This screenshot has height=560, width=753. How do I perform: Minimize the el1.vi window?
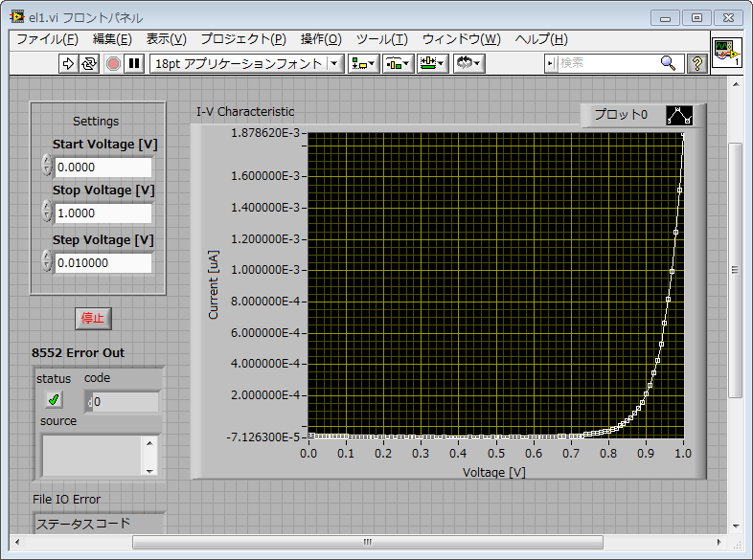[665, 18]
